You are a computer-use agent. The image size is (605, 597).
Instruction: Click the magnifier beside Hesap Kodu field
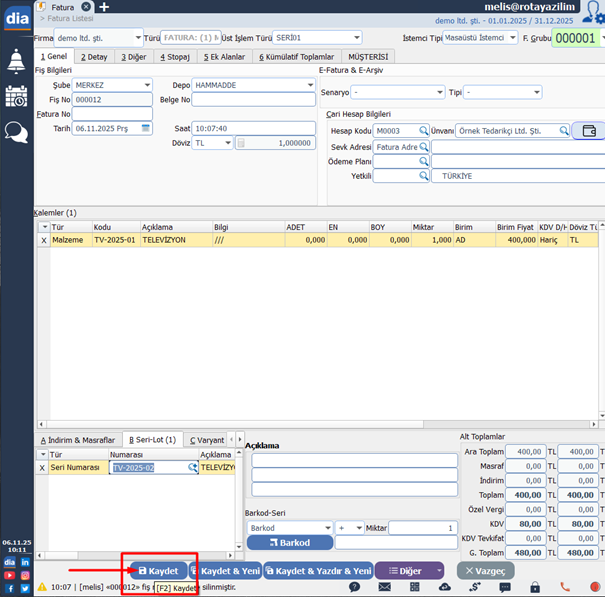424,131
